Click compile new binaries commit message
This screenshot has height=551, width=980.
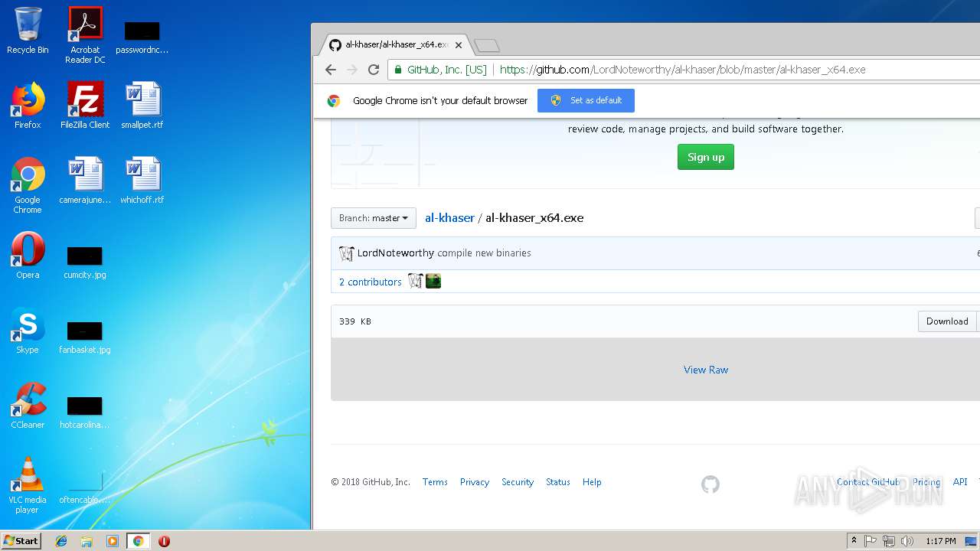pos(484,253)
